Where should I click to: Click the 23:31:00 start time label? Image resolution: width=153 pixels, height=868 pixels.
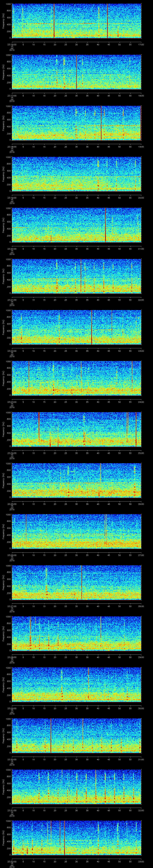(x=12, y=810)
